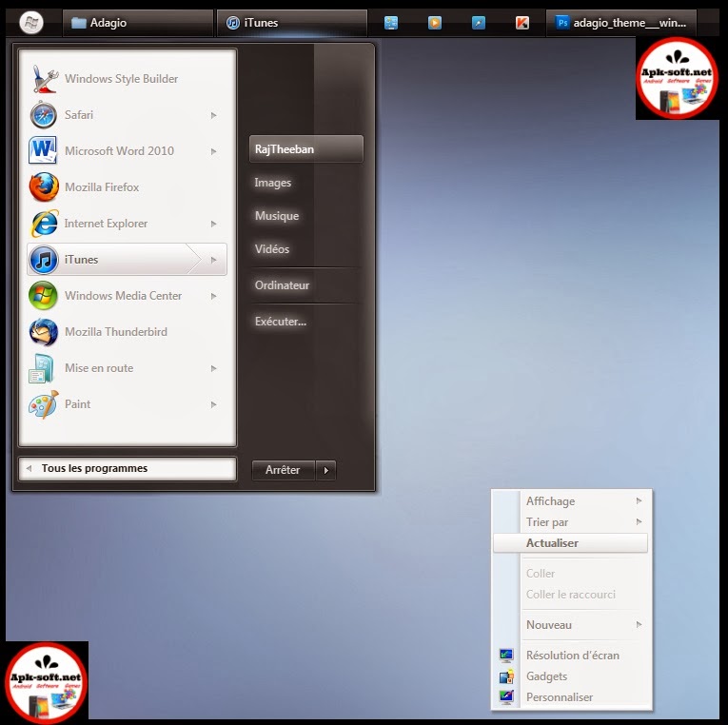The image size is (728, 725).
Task: Expand the Nouveau submenu arrow
Action: (639, 624)
